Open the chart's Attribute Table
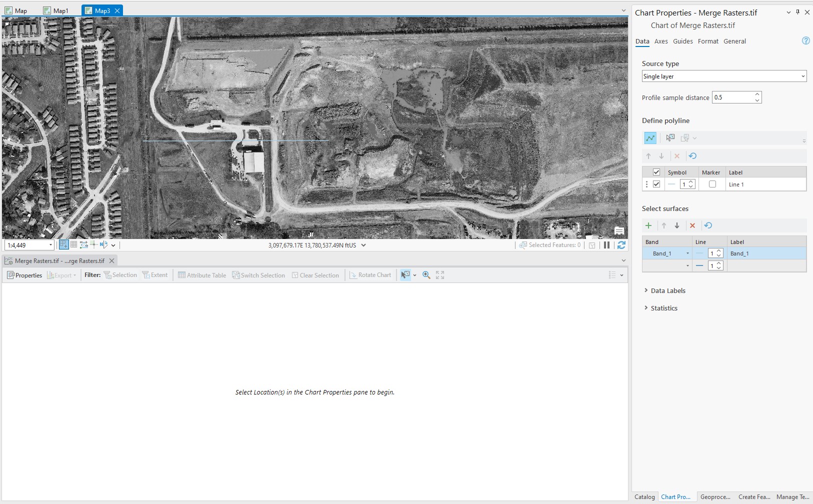813x504 pixels. (x=202, y=275)
